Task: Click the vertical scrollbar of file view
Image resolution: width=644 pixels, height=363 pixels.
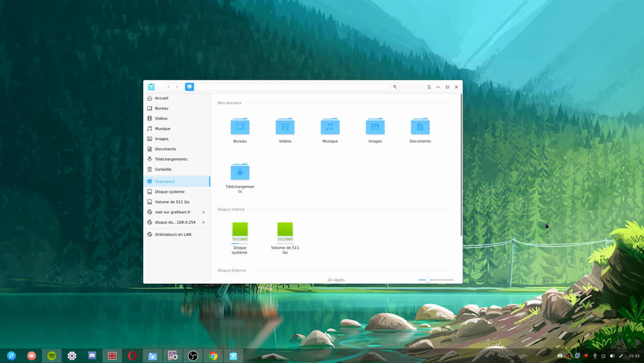Action: click(461, 165)
